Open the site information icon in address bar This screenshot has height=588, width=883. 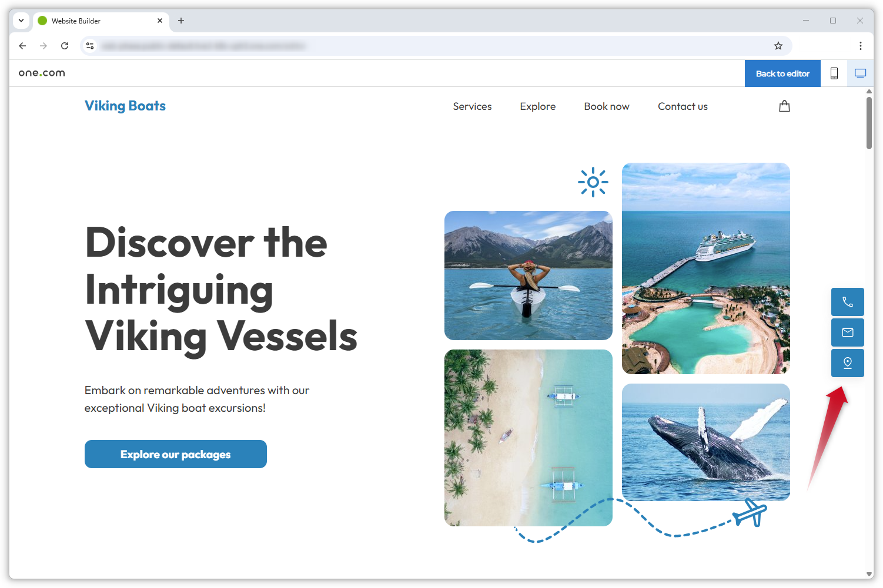(x=90, y=46)
